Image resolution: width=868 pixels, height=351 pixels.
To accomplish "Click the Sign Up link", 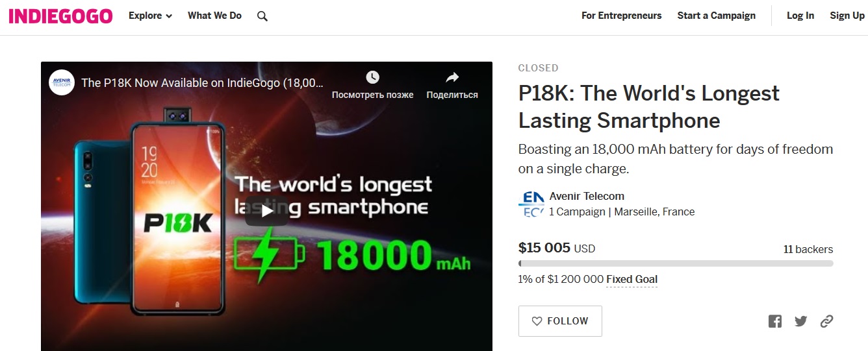I will pyautogui.click(x=847, y=16).
